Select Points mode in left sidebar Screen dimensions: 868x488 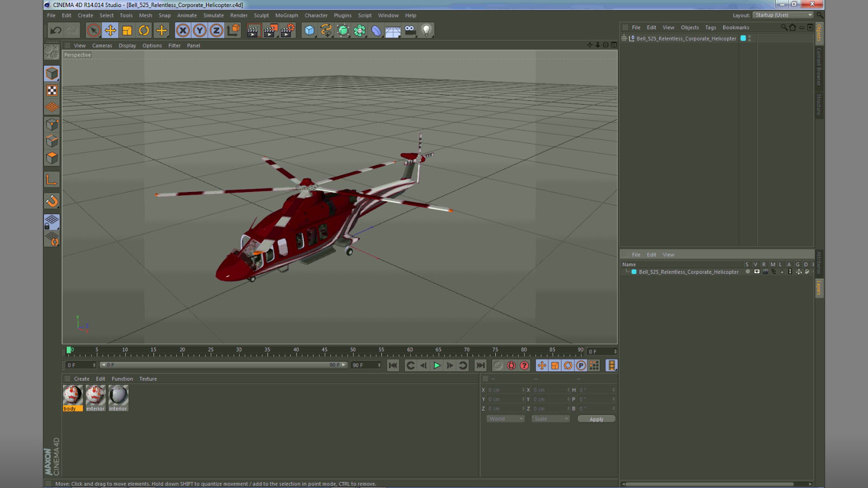52,124
